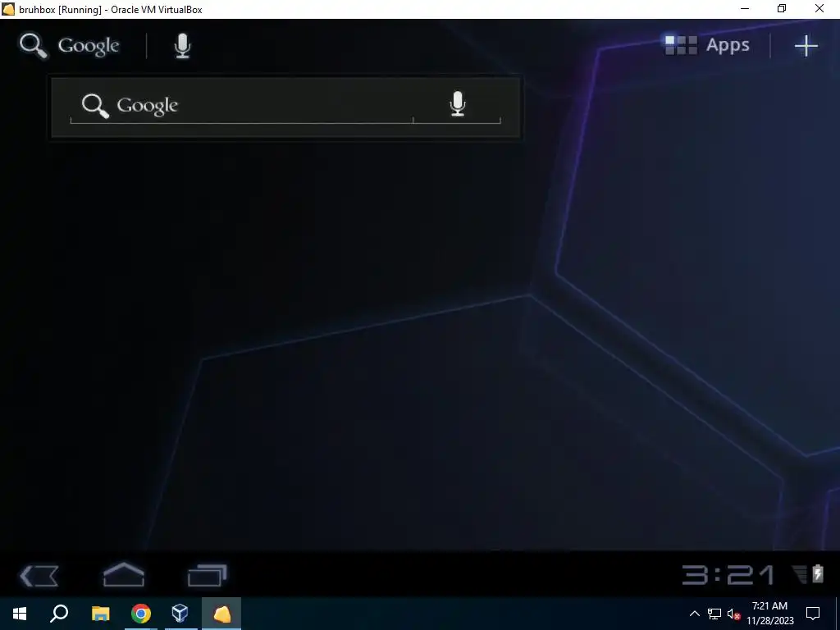The image size is (840, 630).
Task: Tap the Android Back navigation button
Action: (39, 576)
